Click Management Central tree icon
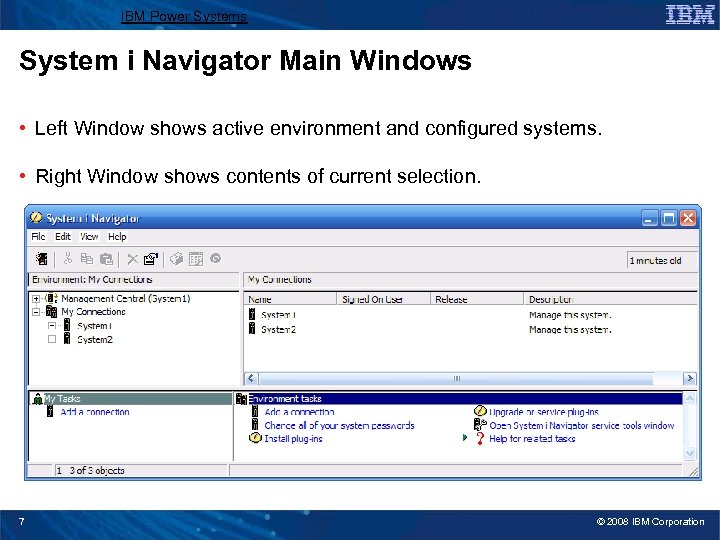The image size is (720, 540). 51,298
